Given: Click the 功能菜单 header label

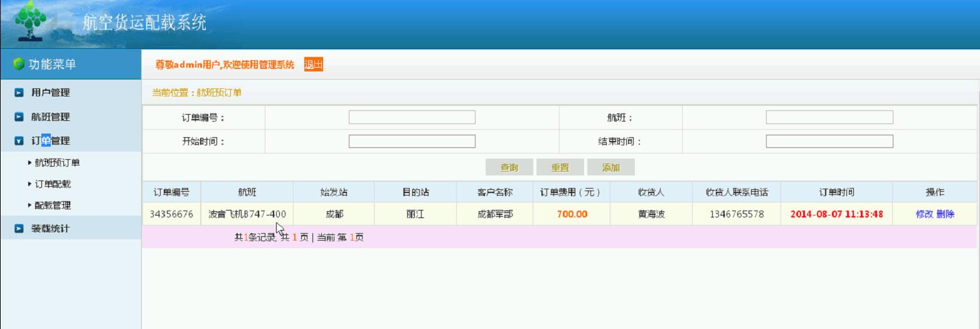Looking at the screenshot, I should tap(53, 65).
